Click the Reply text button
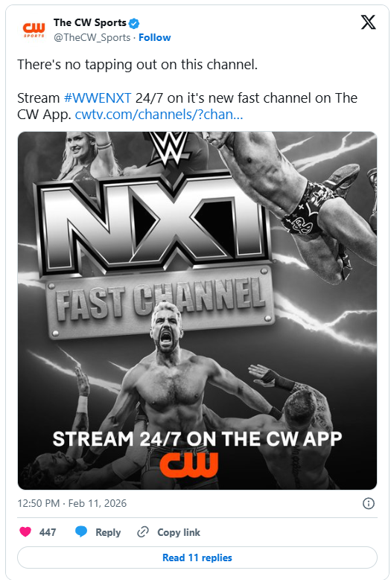This screenshot has height=588, width=391. pyautogui.click(x=108, y=532)
